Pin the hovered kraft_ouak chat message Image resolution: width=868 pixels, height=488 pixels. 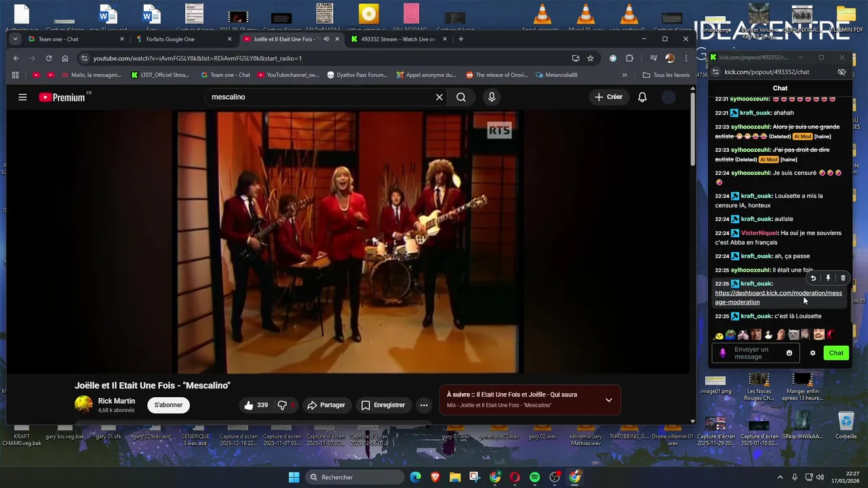tap(828, 278)
